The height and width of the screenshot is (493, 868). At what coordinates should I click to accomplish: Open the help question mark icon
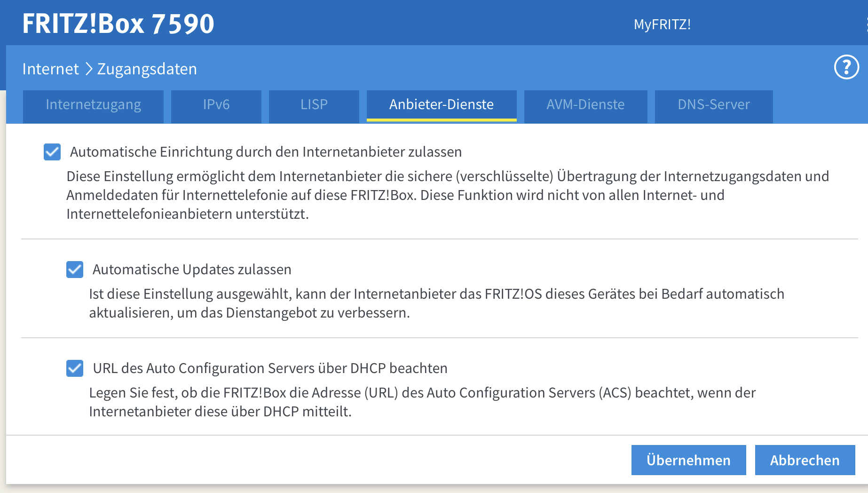[846, 68]
